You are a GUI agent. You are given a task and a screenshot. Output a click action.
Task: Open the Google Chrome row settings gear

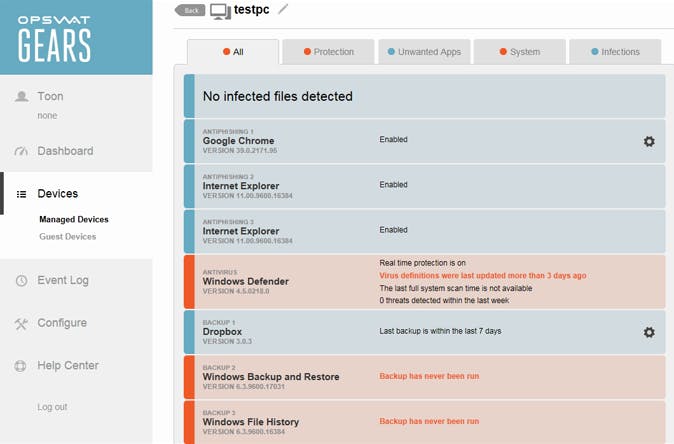(x=649, y=141)
